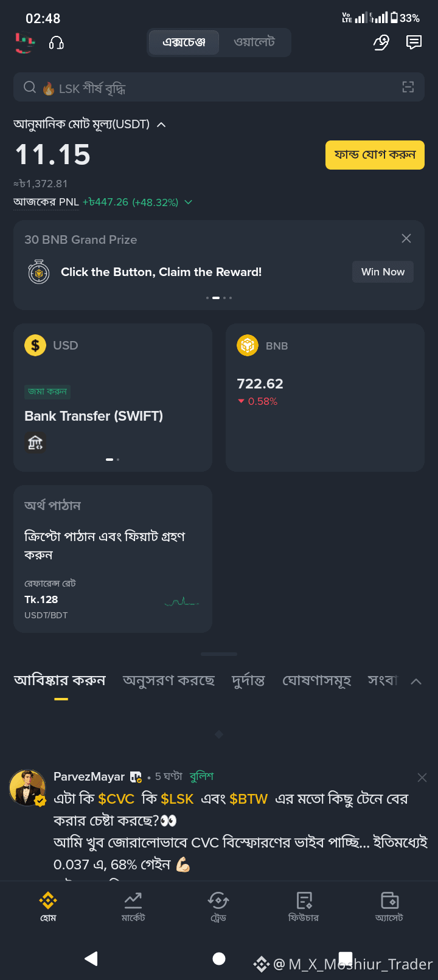The image size is (438, 980).
Task: Tap the rewards hub icon beside messages
Action: (x=381, y=42)
